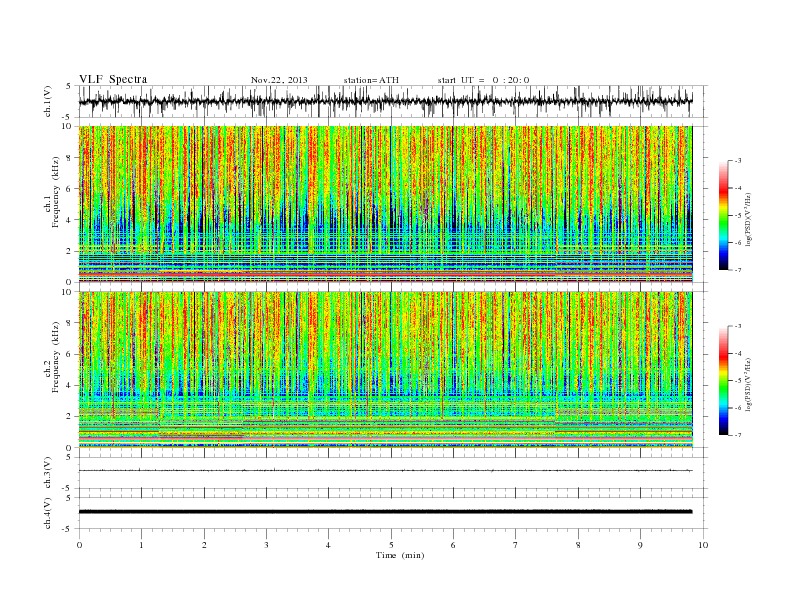Click the 0 minute tick label

(x=79, y=545)
